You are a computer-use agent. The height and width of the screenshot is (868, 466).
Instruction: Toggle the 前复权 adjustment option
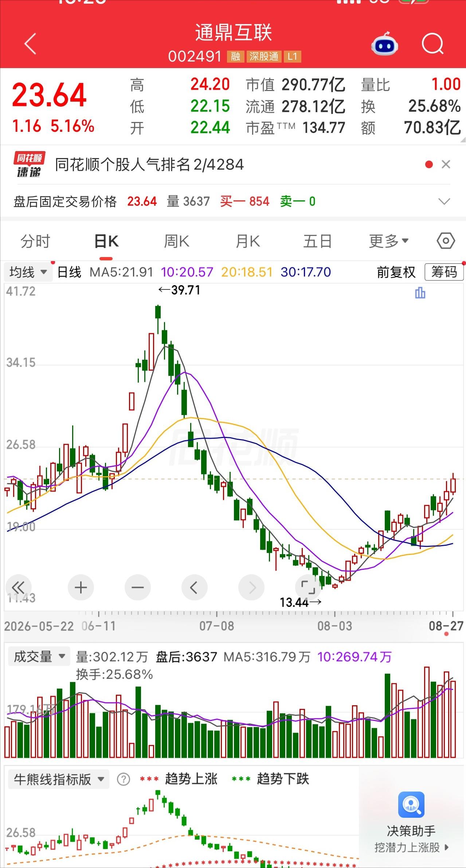(396, 272)
